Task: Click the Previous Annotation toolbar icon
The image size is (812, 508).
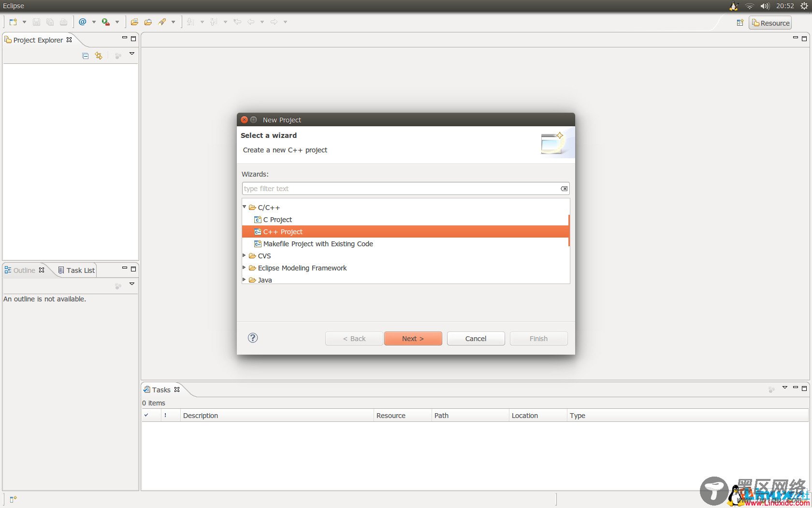Action: pos(214,22)
